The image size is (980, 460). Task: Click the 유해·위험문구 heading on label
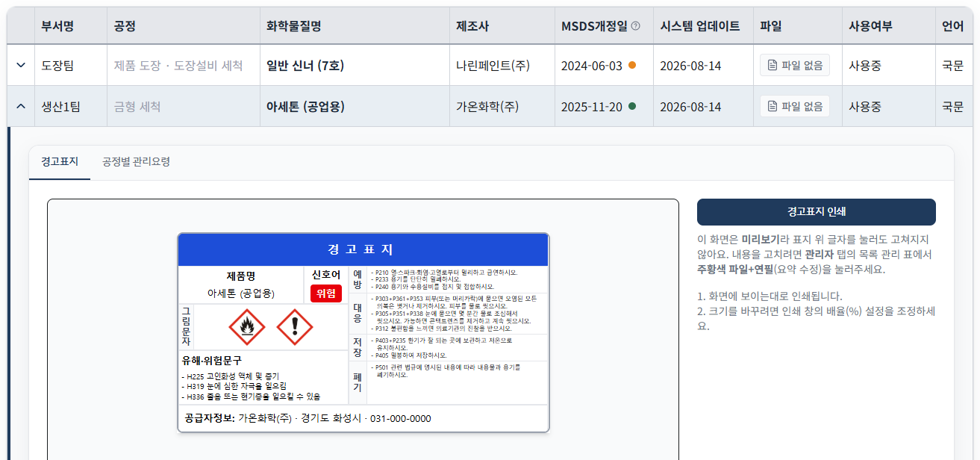[x=212, y=360]
